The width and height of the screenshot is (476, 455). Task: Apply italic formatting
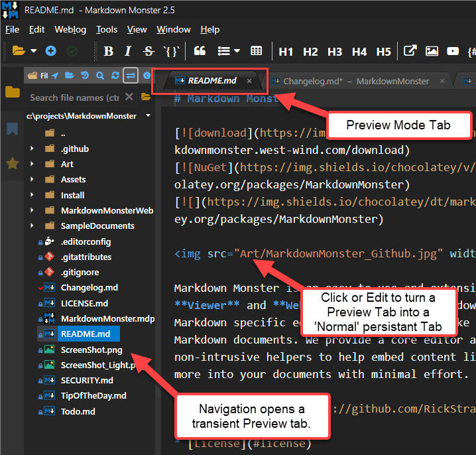(x=128, y=51)
